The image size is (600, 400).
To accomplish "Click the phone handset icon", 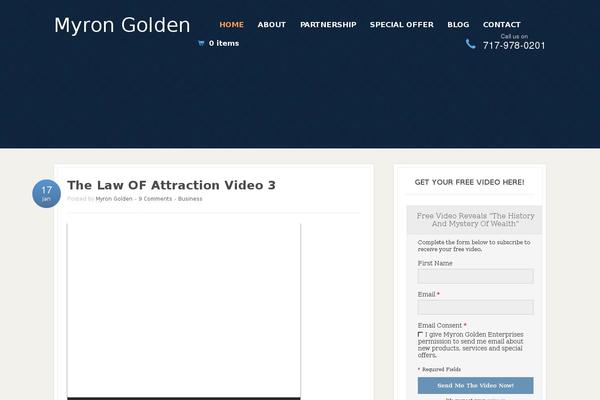I will click(x=471, y=44).
